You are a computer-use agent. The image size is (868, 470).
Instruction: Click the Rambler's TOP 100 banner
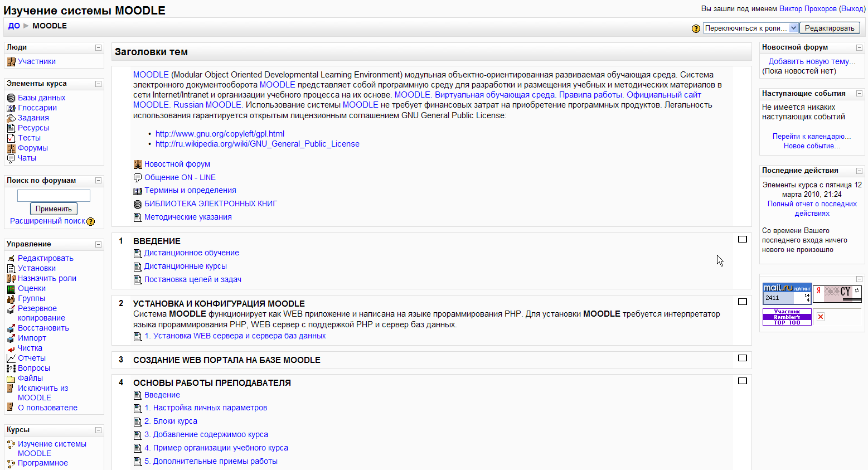coord(787,317)
